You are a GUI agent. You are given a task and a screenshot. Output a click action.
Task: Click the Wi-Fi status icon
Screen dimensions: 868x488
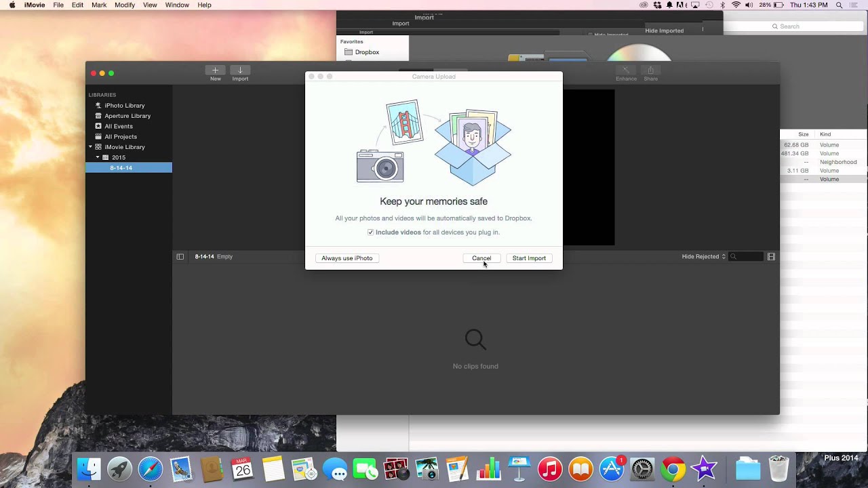736,5
